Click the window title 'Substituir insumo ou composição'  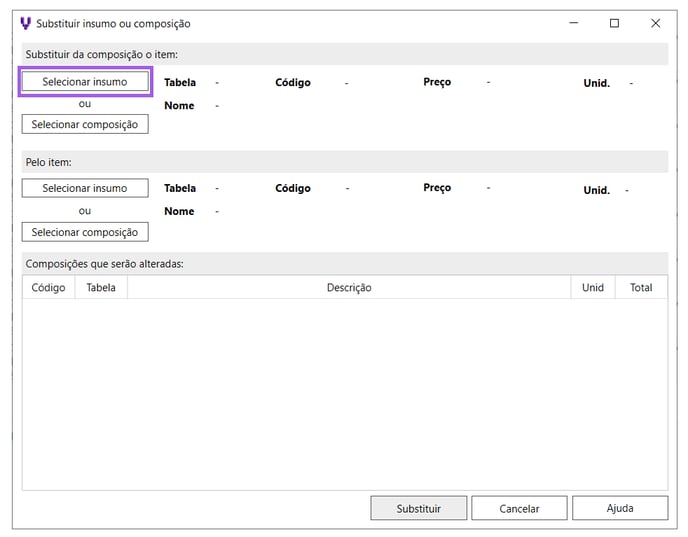113,24
